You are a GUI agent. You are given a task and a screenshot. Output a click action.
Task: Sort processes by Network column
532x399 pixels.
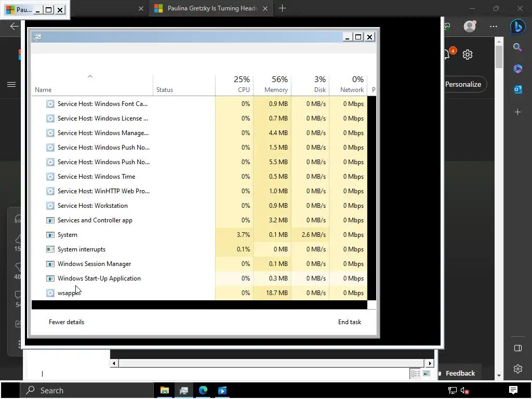tap(349, 85)
